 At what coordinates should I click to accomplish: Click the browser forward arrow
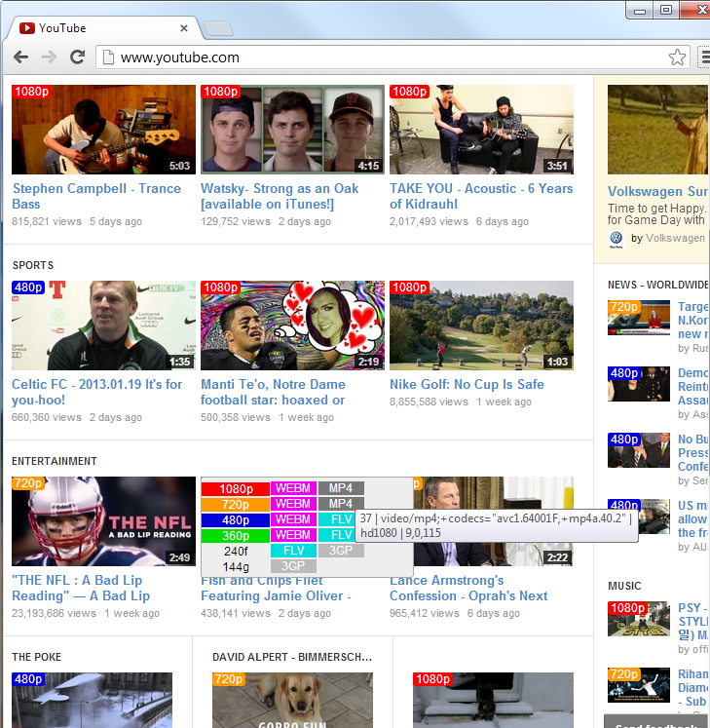(x=49, y=57)
